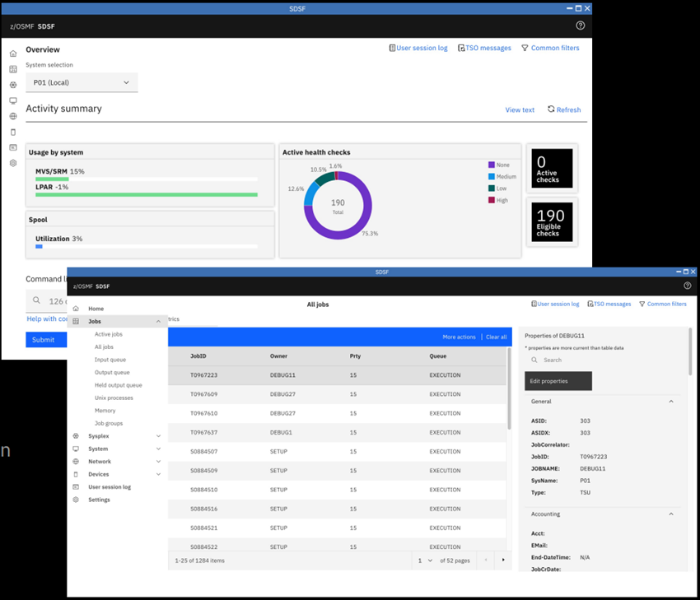Click home icon in back window sidebar
The width and height of the screenshot is (700, 600).
click(13, 53)
